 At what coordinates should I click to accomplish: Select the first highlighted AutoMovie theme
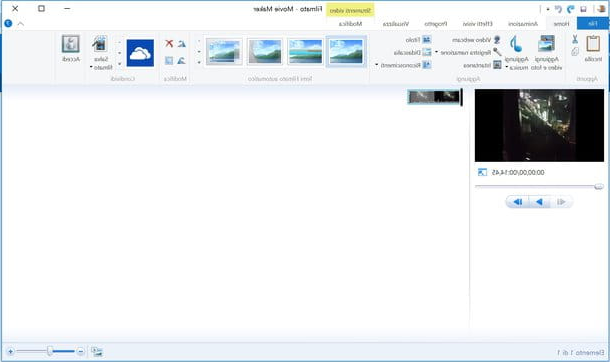click(346, 52)
